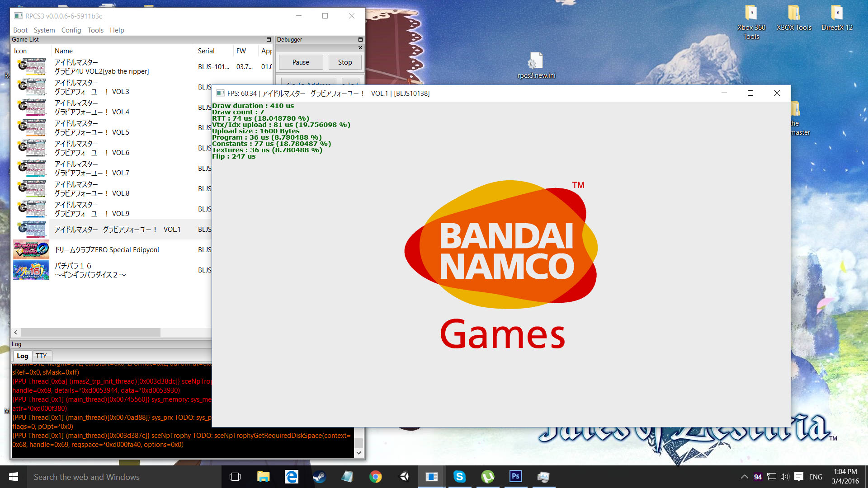This screenshot has height=488, width=868.
Task: Select the グラビアフォーユー VOL.1 game entry
Action: click(118, 230)
